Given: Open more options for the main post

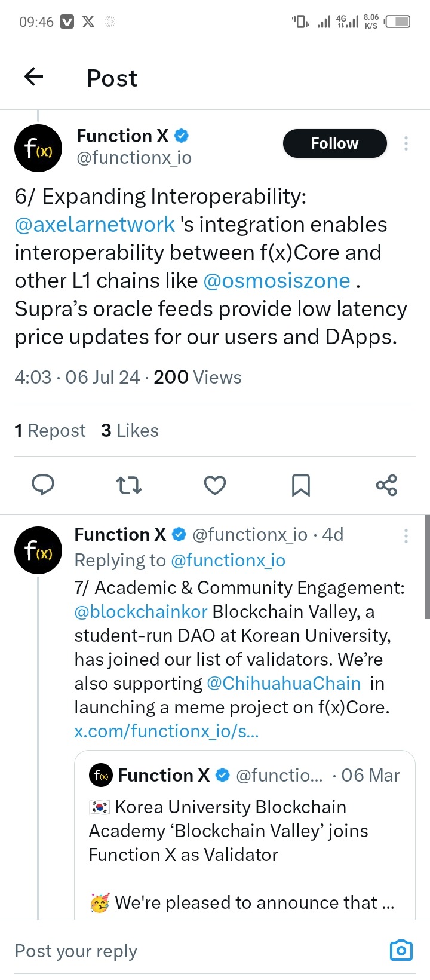Looking at the screenshot, I should (x=406, y=143).
